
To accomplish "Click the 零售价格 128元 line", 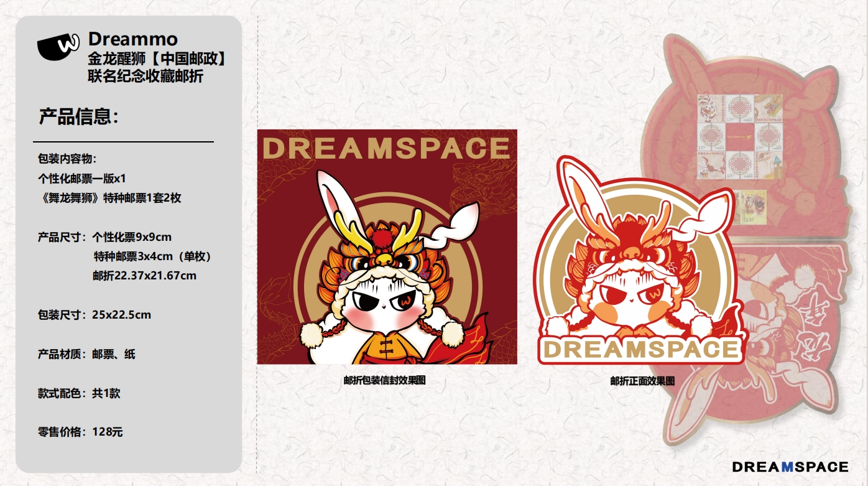I will 80,432.
